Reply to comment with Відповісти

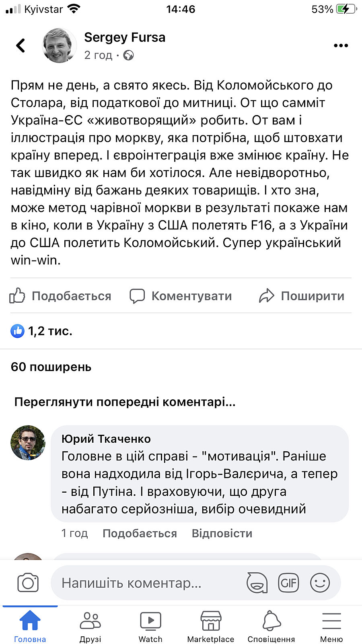222,533
